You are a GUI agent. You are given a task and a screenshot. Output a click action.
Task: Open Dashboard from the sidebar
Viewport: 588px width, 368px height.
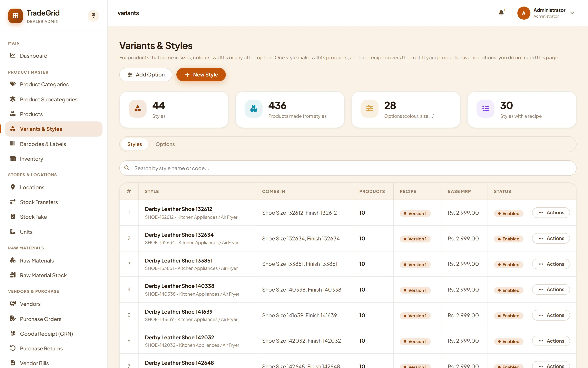click(54, 56)
